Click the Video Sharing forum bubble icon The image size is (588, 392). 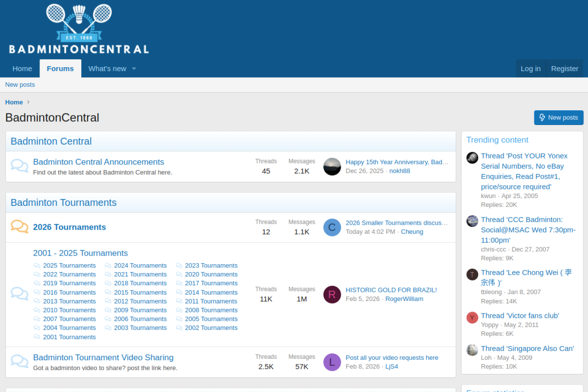click(x=19, y=362)
